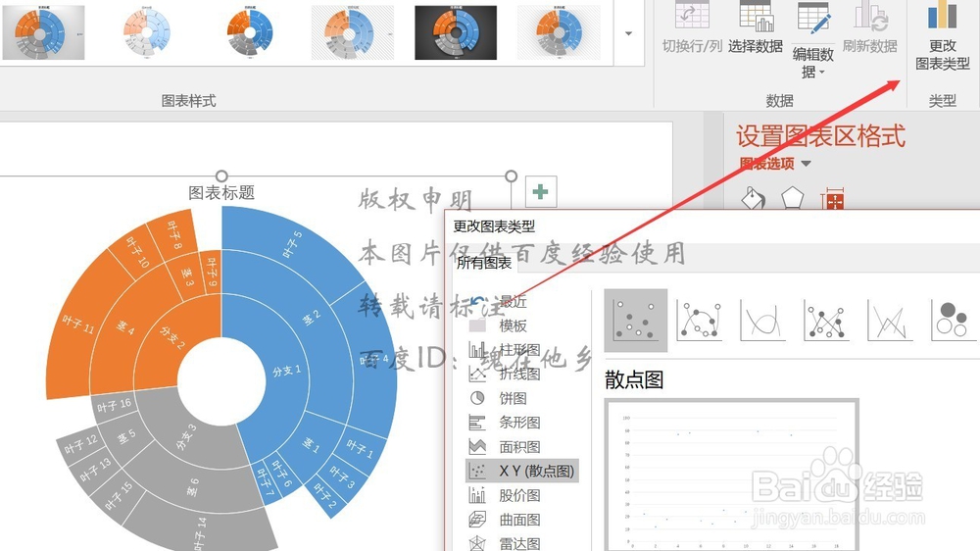The image size is (980, 551).
Task: Choose scatter with smooth lines and markers
Action: coord(700,321)
